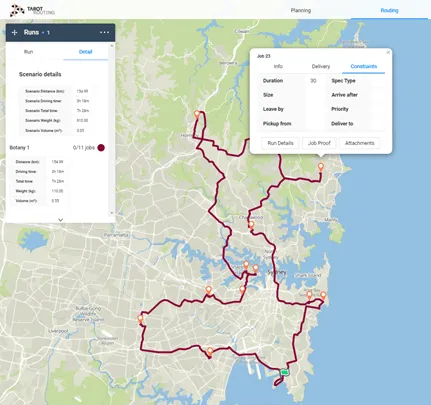Select the westernmost pin on the route
Screen dimensions: 431x405
point(140,319)
